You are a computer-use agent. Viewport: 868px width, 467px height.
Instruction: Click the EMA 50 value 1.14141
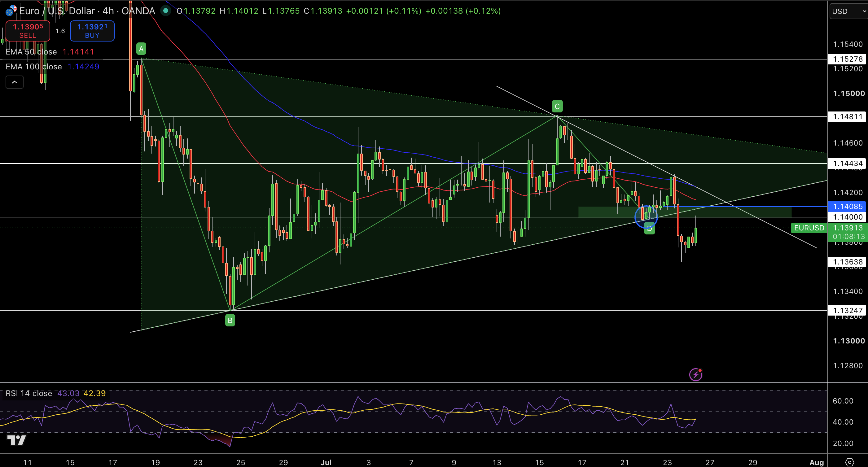point(78,52)
